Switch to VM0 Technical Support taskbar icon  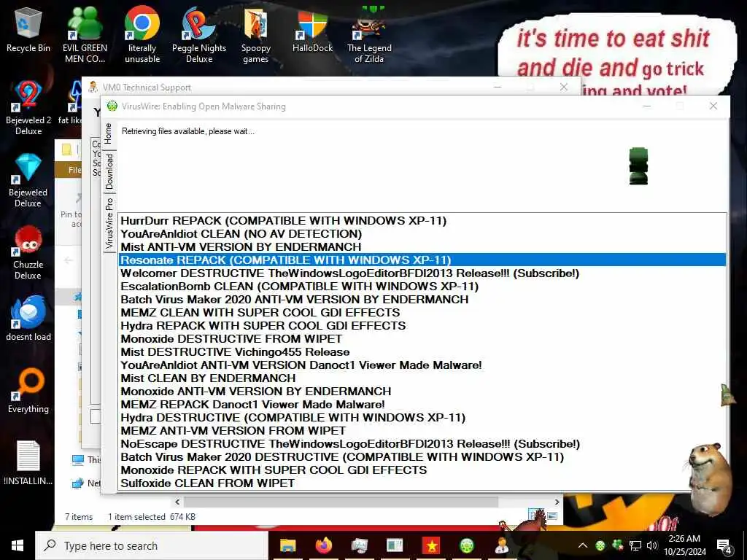coord(502,545)
